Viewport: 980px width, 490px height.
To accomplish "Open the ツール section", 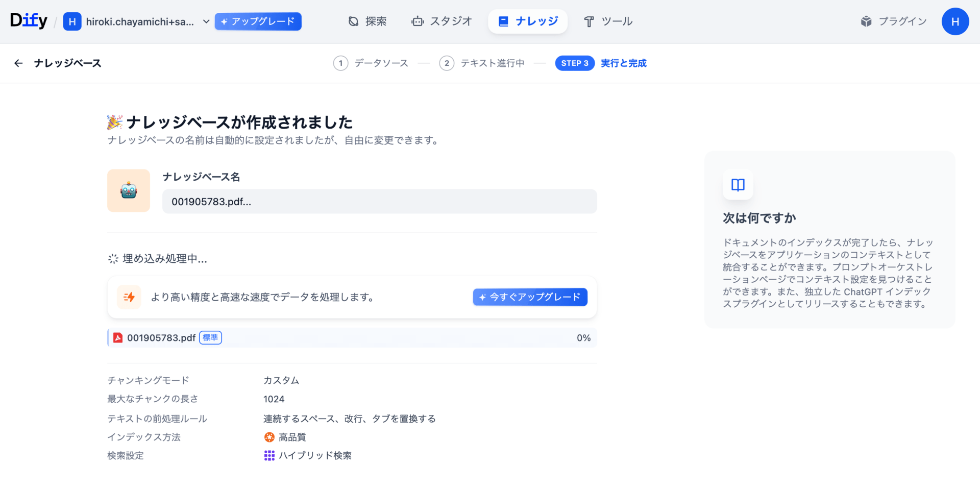I will tap(608, 21).
